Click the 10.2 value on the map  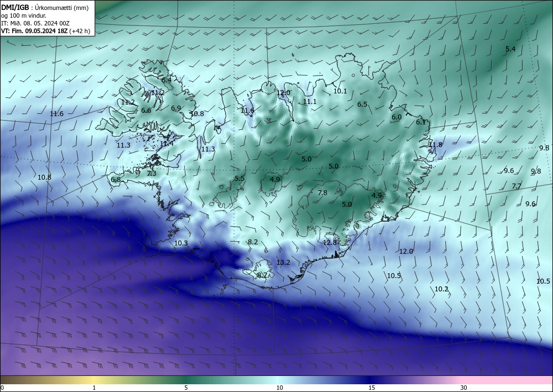pyautogui.click(x=441, y=289)
